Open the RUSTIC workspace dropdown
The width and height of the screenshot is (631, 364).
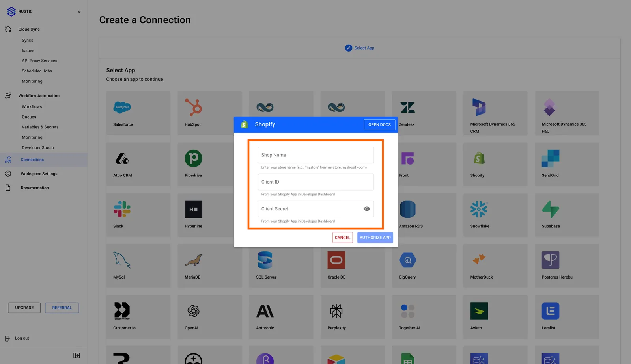click(79, 11)
